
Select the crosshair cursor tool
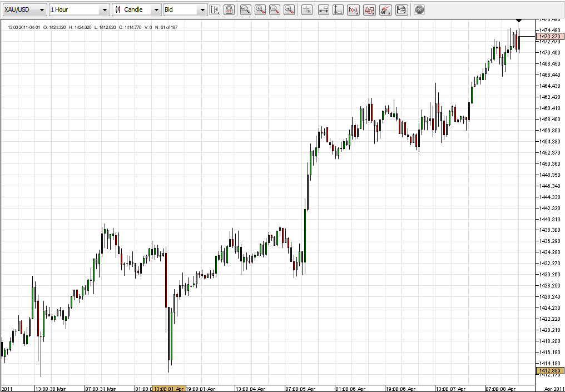[306, 9]
